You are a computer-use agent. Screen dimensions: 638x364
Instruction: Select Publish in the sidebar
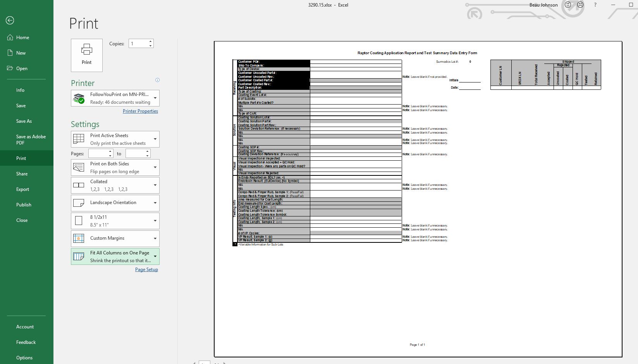point(27,205)
